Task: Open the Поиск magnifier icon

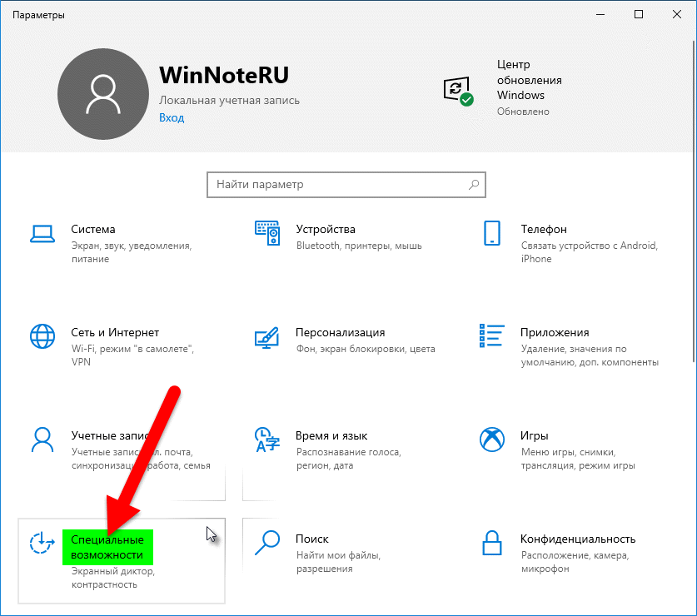Action: point(266,543)
